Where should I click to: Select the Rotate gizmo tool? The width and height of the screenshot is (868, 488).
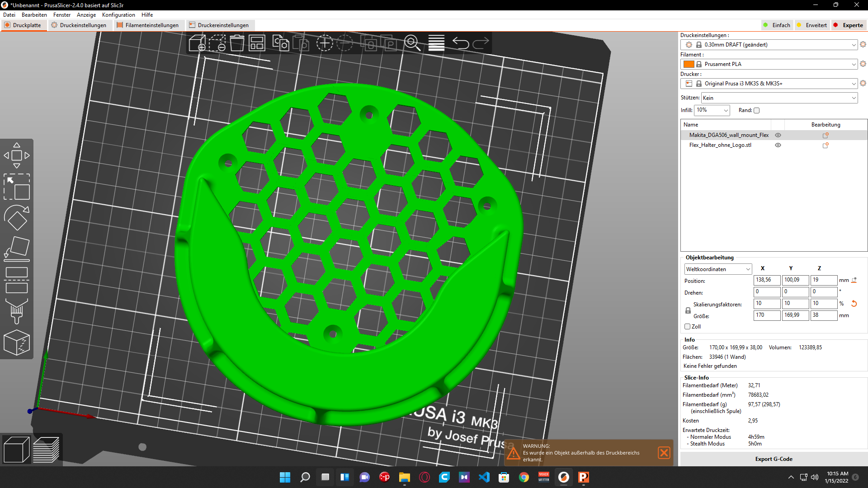pos(17,218)
